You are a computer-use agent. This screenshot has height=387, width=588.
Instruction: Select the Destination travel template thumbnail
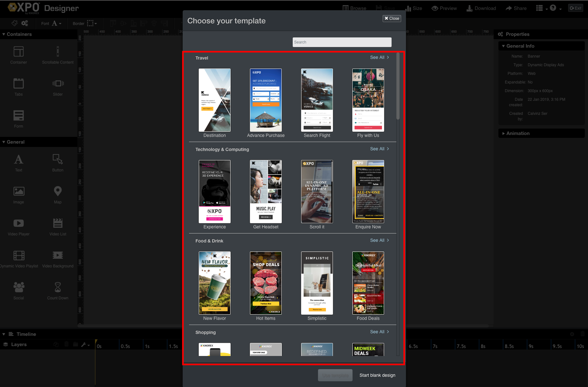pyautogui.click(x=214, y=100)
